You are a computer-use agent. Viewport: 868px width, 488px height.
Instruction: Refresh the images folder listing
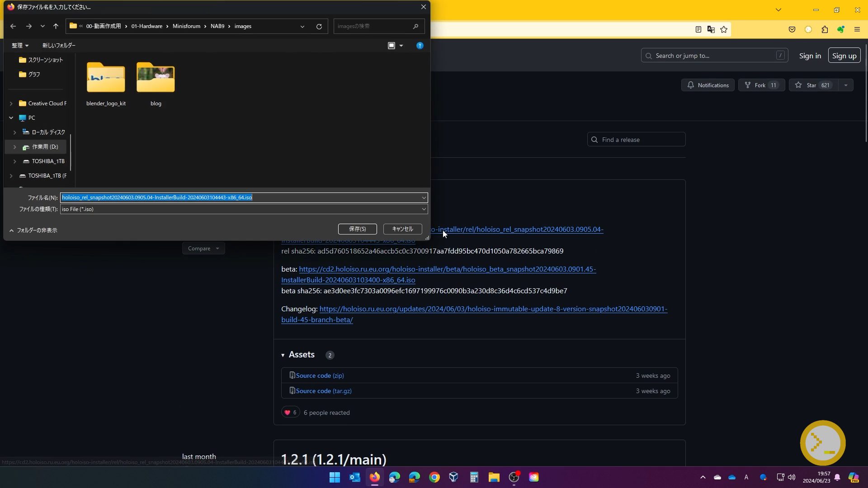319,26
